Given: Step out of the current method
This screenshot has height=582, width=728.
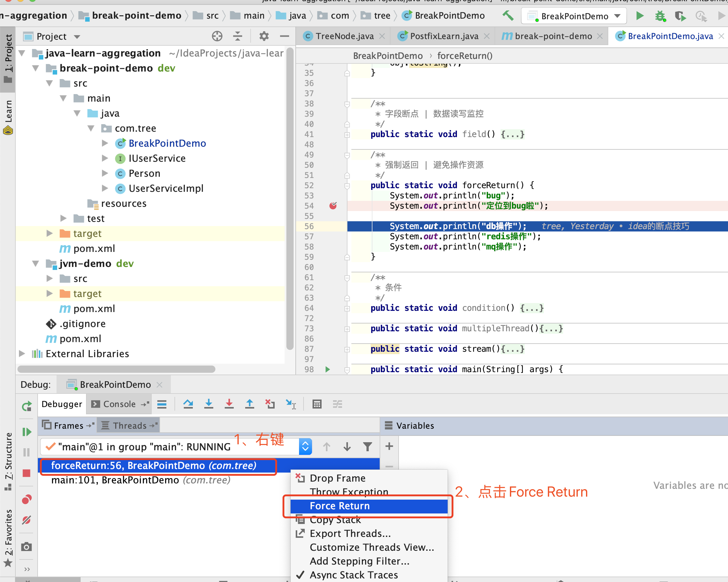Looking at the screenshot, I should click(249, 404).
